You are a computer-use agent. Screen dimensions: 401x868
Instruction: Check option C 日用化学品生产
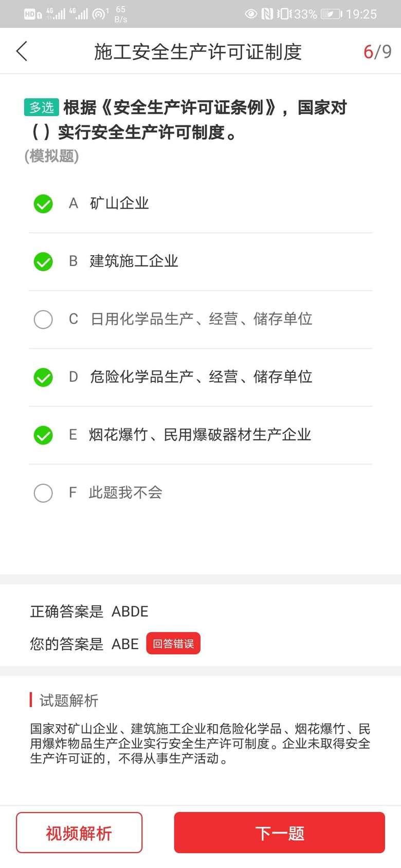coord(43,319)
